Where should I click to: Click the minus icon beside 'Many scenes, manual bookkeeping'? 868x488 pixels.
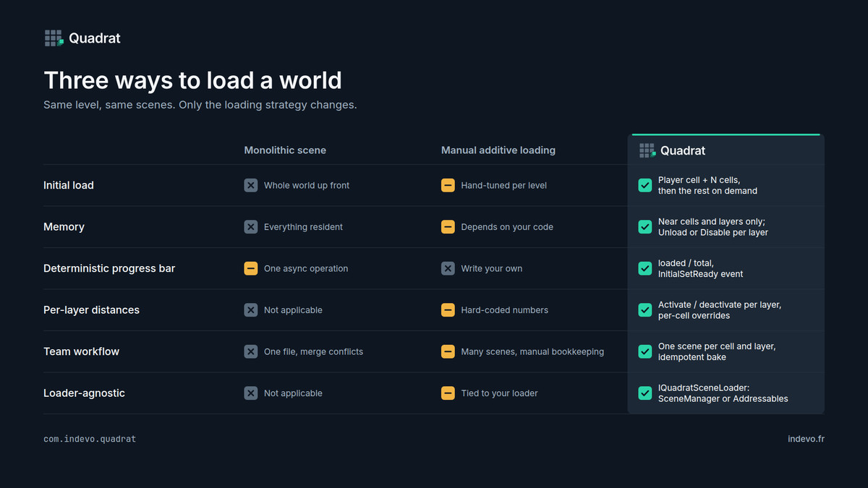pos(448,351)
